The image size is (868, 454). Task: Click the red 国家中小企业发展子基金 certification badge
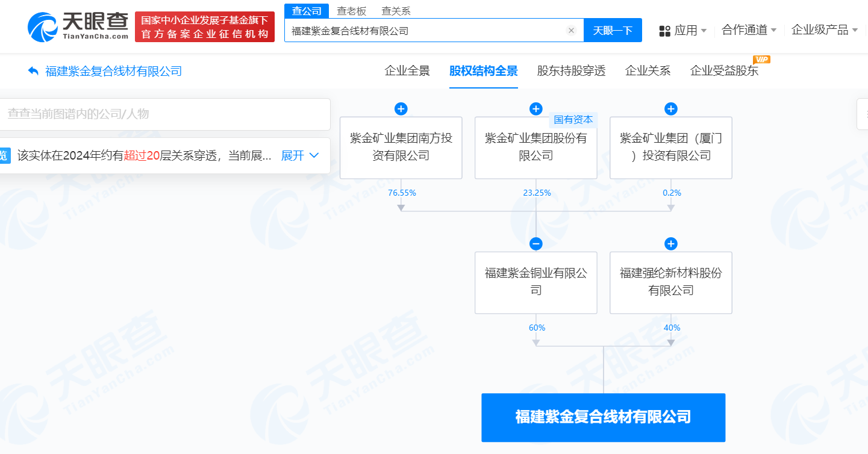click(x=204, y=26)
